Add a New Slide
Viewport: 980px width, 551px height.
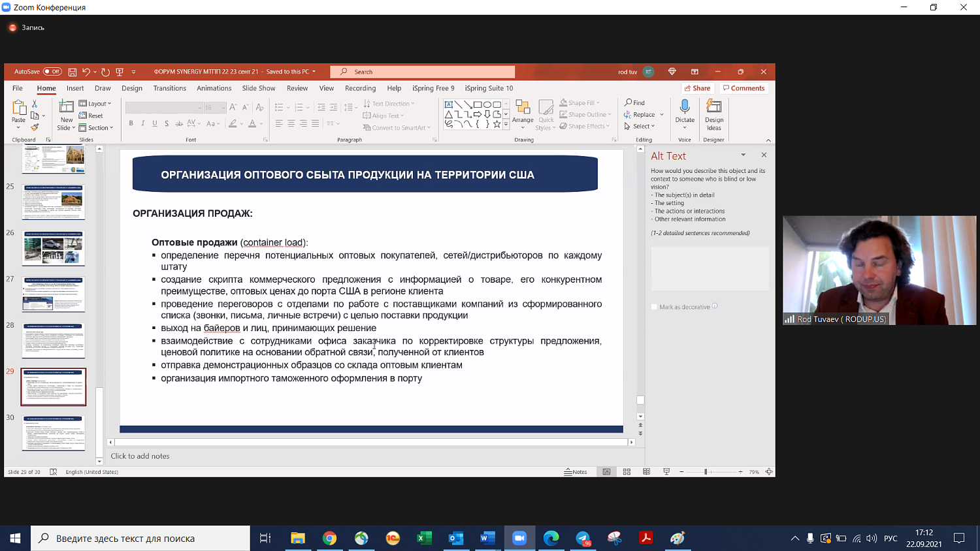coord(67,115)
